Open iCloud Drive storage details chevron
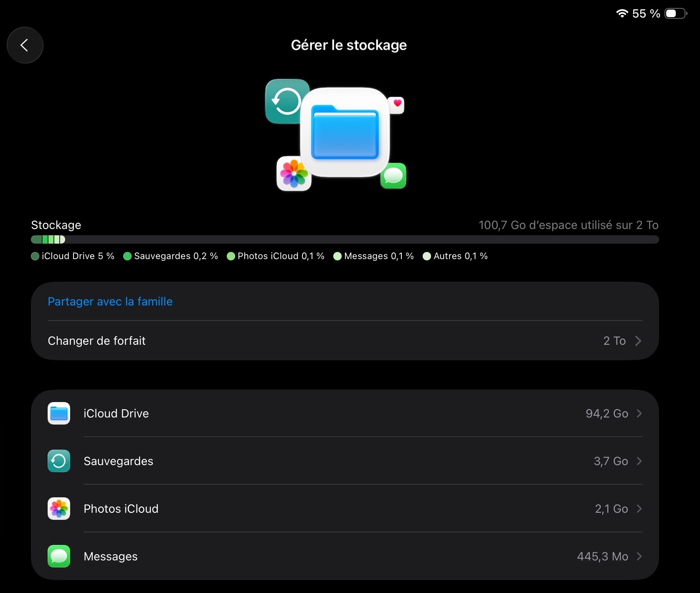700x593 pixels. coord(639,413)
